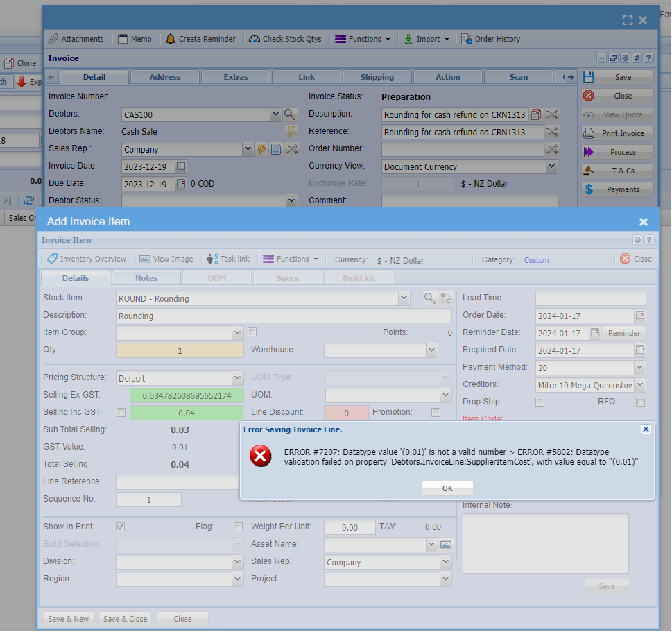Click the Debtors search magnifier icon
This screenshot has width=672, height=632.
tap(290, 114)
